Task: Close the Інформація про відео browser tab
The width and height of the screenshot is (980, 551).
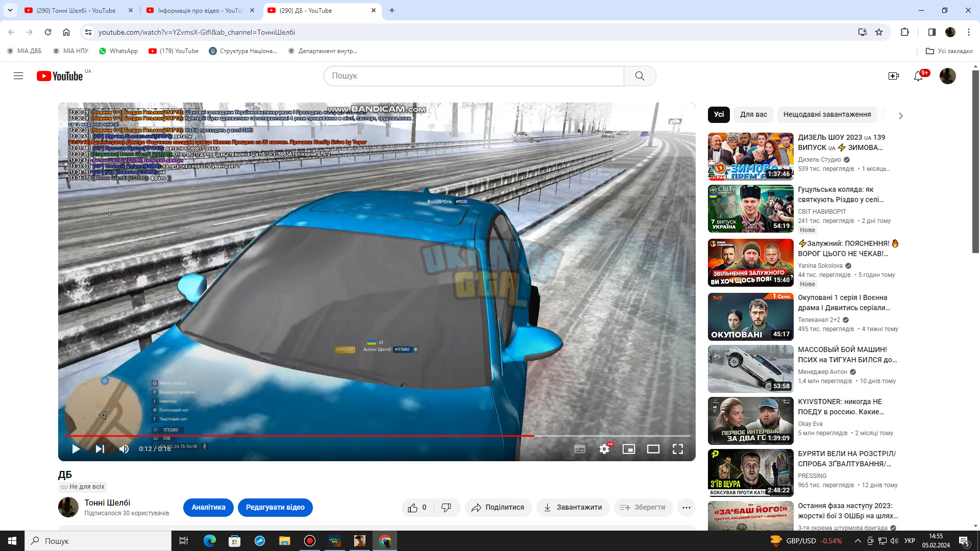Action: pos(252,10)
